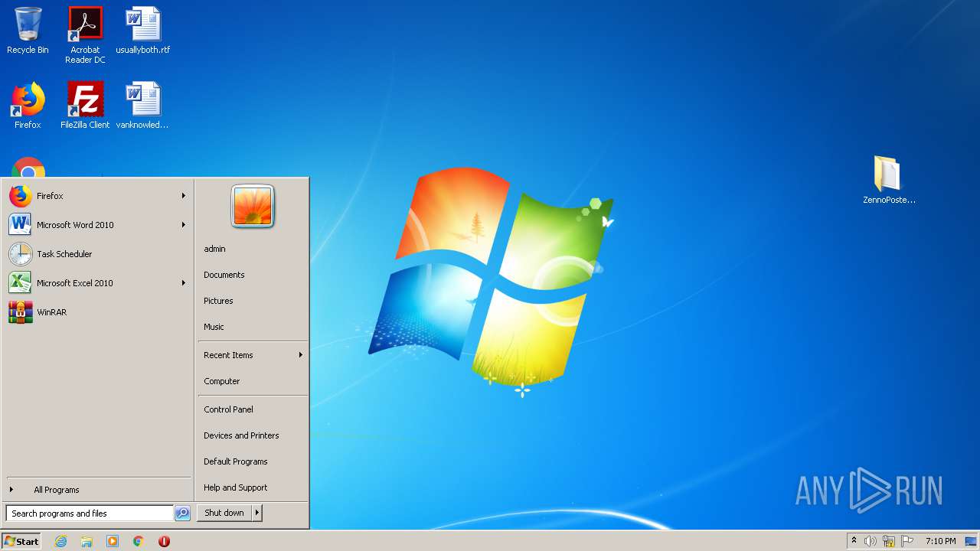Open Pictures from Start menu
Image resolution: width=980 pixels, height=551 pixels.
tap(253, 301)
